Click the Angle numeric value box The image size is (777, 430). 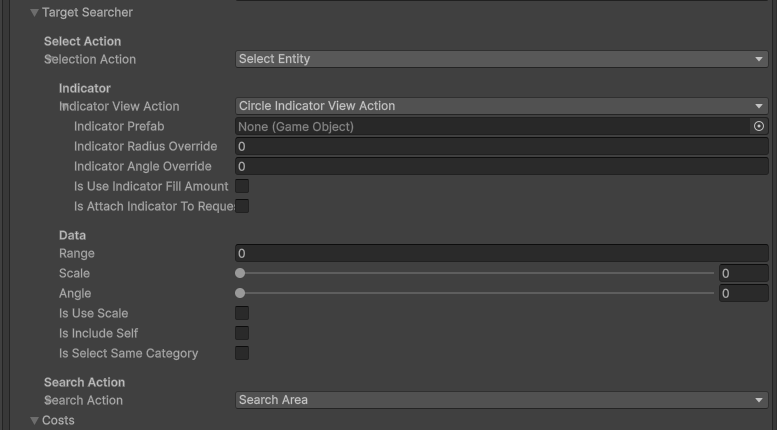(x=743, y=293)
